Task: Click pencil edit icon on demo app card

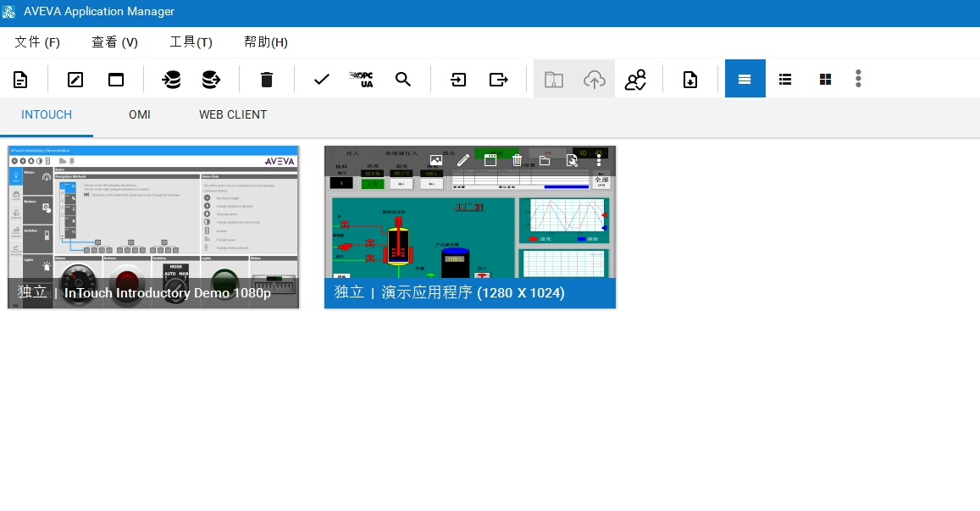Action: (x=463, y=161)
